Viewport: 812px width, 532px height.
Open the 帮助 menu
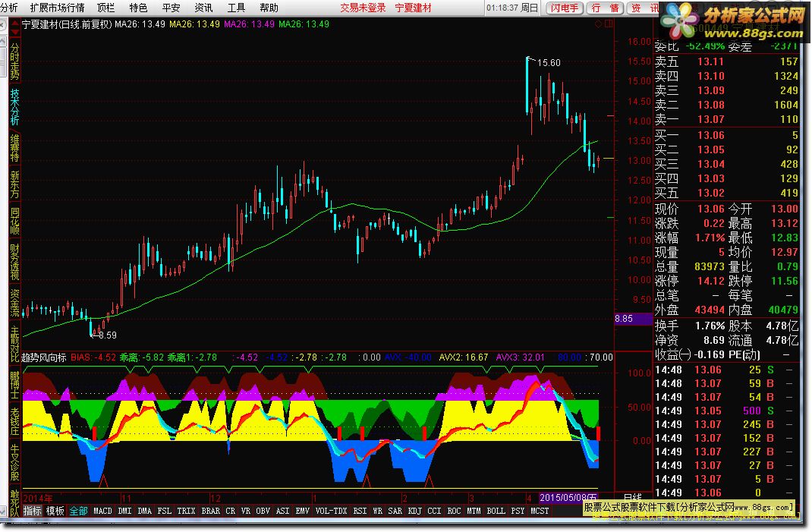269,8
